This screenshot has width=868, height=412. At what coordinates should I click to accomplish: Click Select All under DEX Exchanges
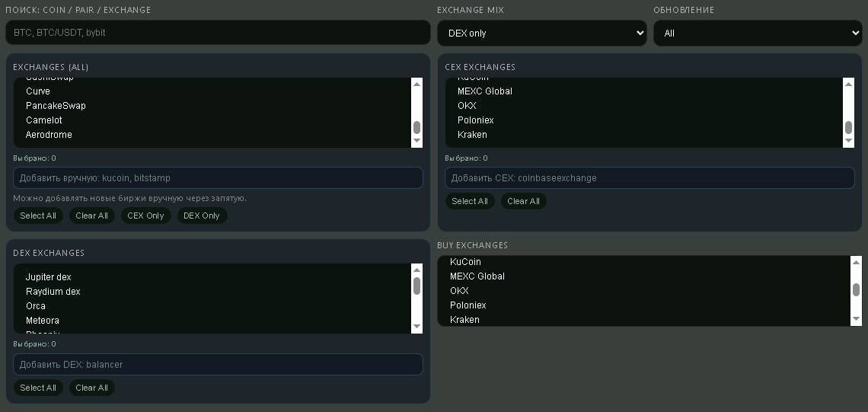[x=38, y=388]
